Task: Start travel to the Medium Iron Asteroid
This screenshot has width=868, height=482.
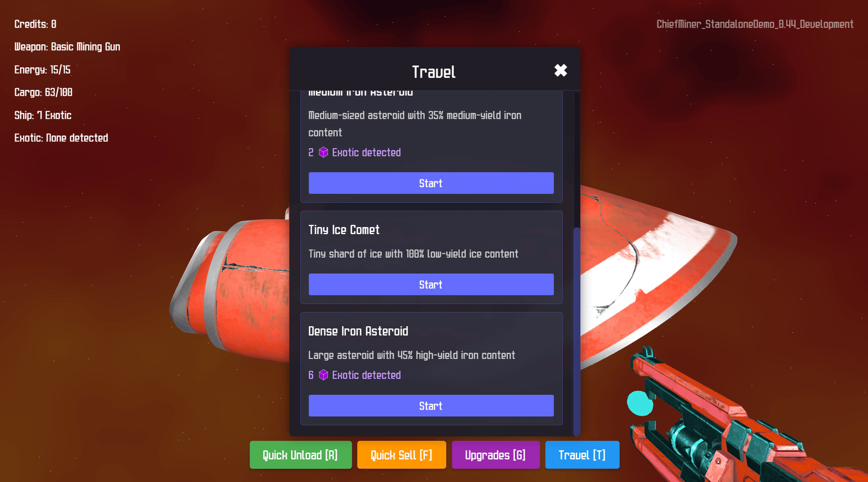Action: coord(431,183)
